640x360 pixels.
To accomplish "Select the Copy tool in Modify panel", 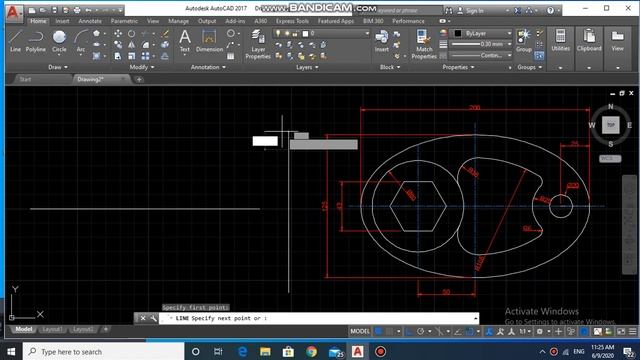I will tap(118, 45).
